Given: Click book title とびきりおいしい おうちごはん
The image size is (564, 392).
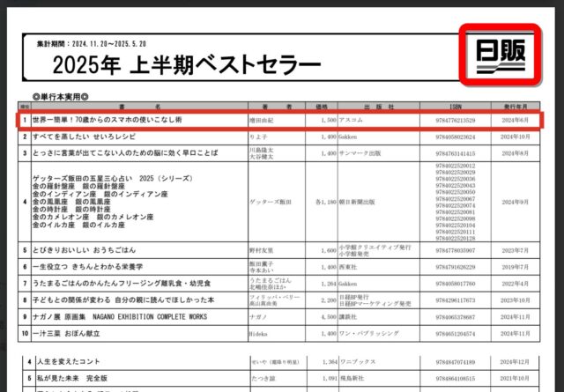Looking at the screenshot, I should 85,250.
